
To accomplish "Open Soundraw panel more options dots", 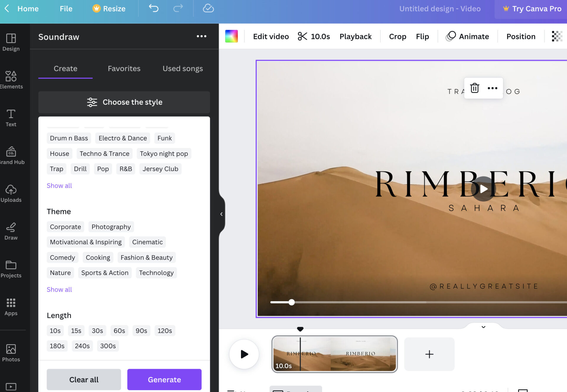I will pos(201,36).
